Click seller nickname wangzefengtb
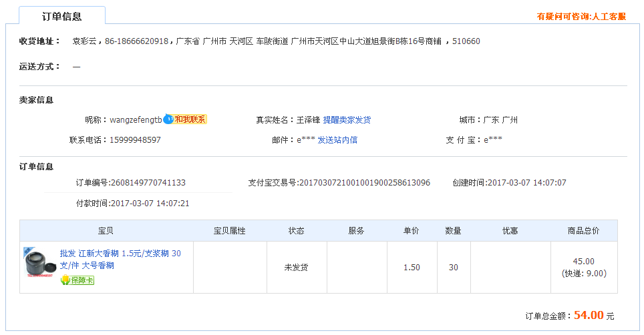This screenshot has height=335, width=644. (x=136, y=120)
